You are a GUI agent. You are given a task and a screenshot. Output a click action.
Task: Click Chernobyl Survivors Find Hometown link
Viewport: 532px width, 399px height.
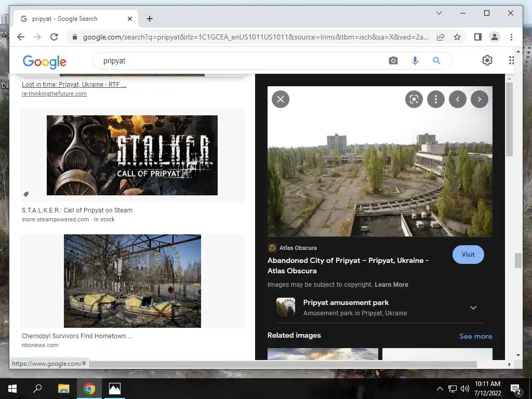(x=77, y=336)
